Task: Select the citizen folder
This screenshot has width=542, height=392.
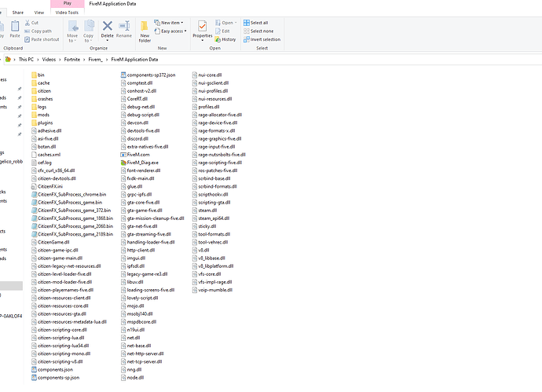Action: pyautogui.click(x=41, y=91)
